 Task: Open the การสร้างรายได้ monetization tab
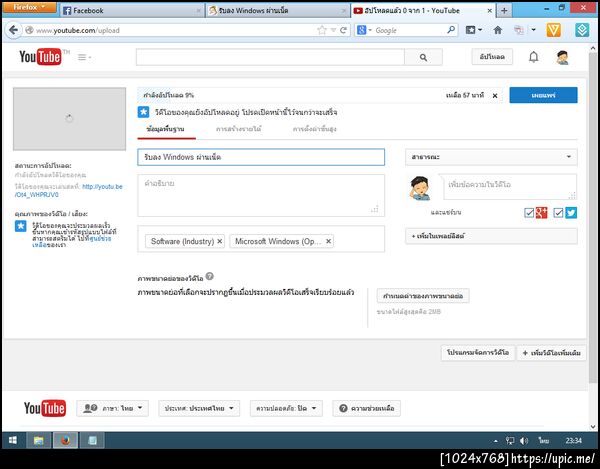238,129
